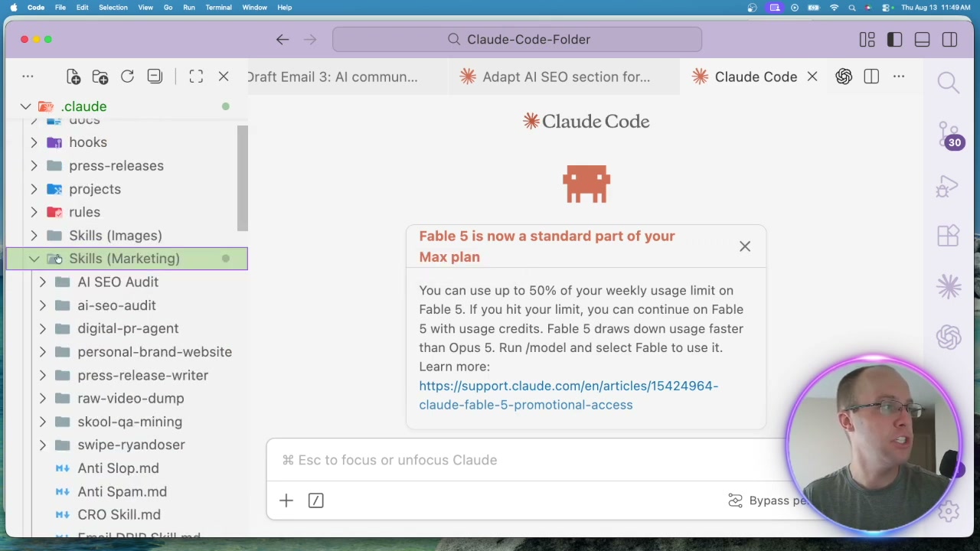Open the Anti Slop markdown file

pos(118,468)
